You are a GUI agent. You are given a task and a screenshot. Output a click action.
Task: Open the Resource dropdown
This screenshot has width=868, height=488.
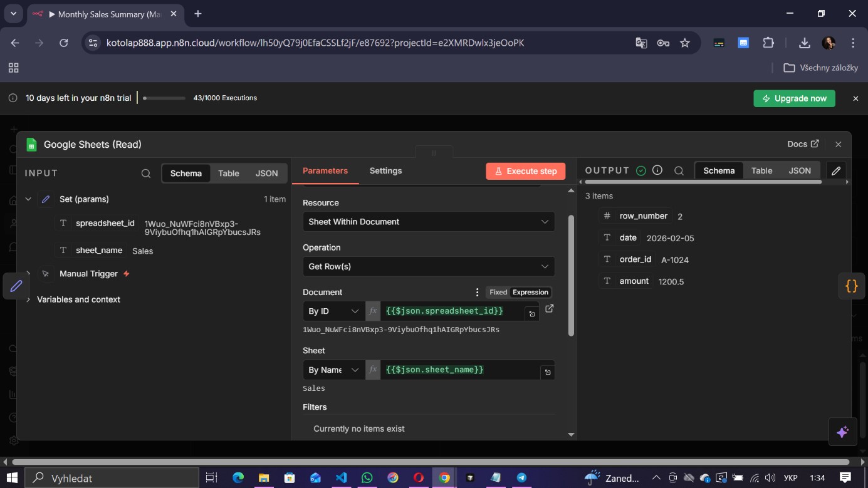click(x=429, y=222)
